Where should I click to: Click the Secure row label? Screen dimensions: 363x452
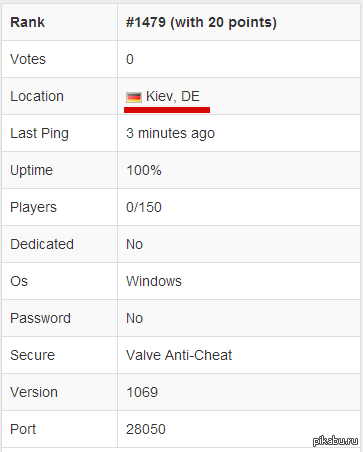(x=32, y=355)
